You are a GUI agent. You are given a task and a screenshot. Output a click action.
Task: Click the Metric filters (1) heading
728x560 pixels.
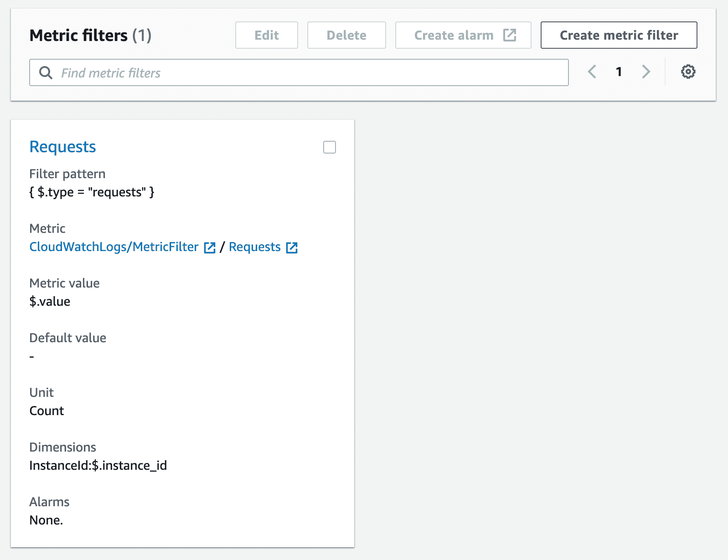[x=90, y=36]
